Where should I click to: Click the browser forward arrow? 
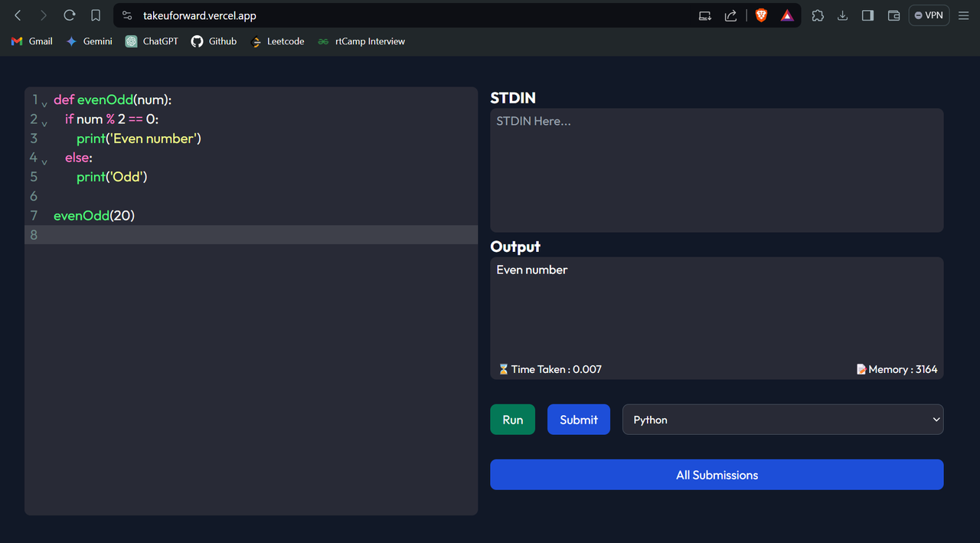pyautogui.click(x=44, y=15)
